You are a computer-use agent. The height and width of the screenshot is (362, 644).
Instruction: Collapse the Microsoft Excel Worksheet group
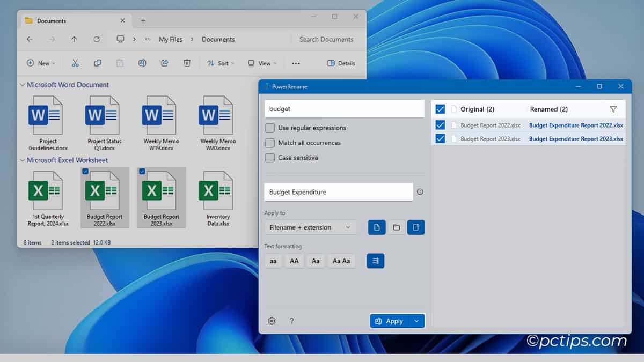pos(23,160)
